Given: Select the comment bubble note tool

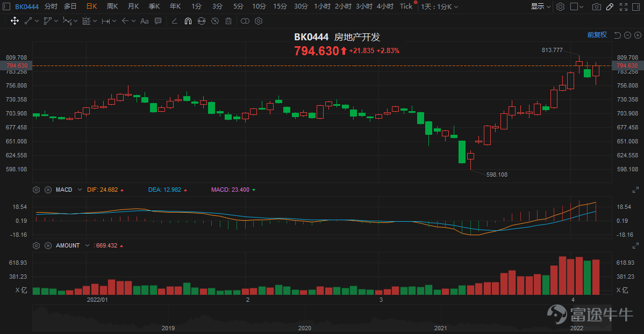Looking at the screenshot, I should [158, 21].
